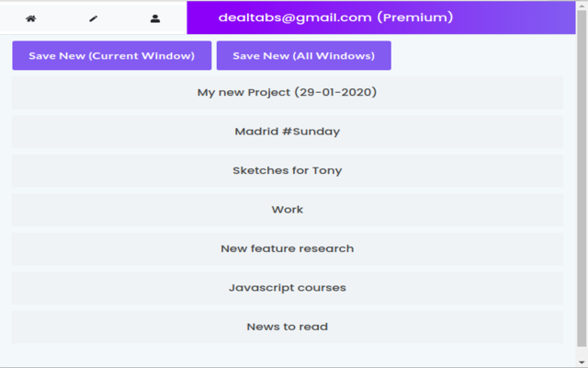Select New feature research session
The width and height of the screenshot is (588, 368).
click(x=288, y=248)
